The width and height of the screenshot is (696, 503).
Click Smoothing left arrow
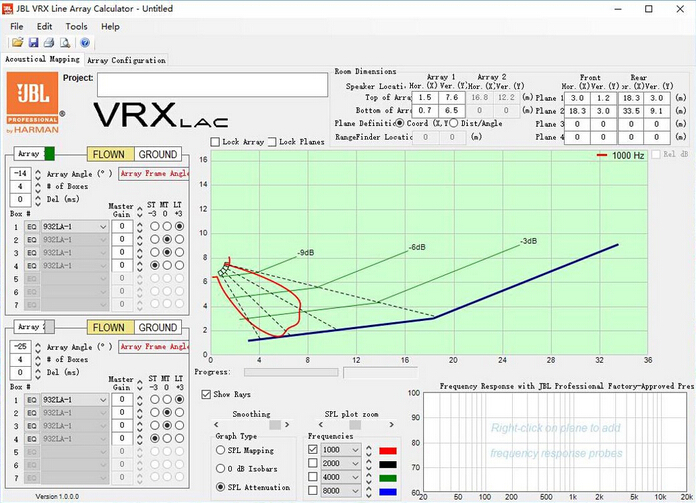[216, 424]
